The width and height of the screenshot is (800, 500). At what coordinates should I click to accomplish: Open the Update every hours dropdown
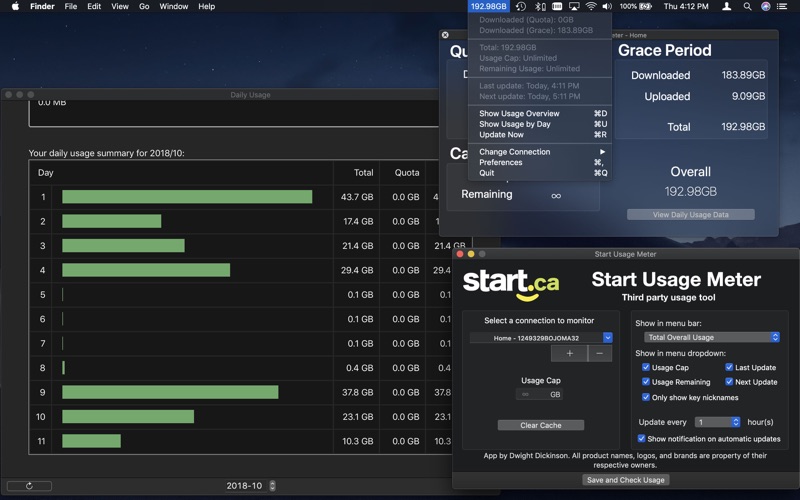(x=717, y=422)
